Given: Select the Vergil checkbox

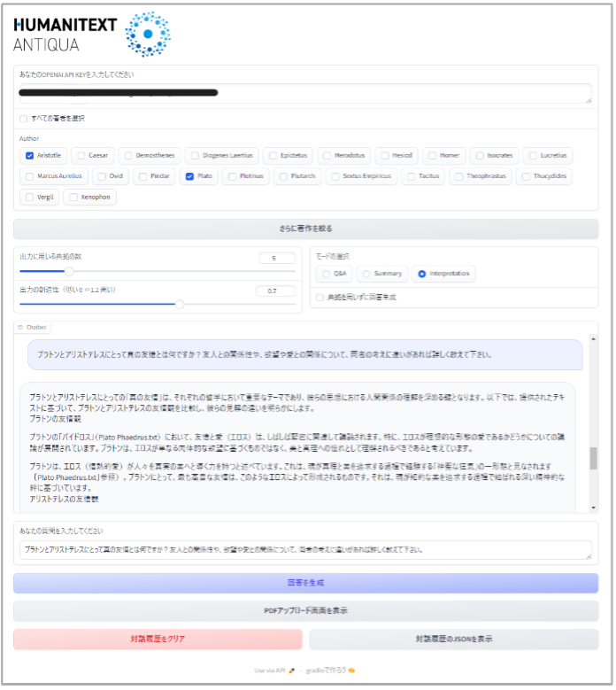Looking at the screenshot, I should [x=29, y=198].
